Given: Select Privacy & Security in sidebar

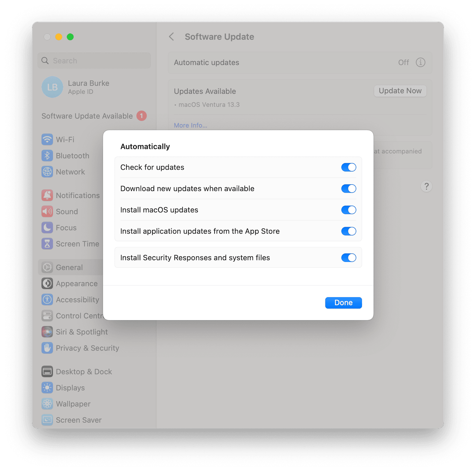Looking at the screenshot, I should [x=87, y=348].
